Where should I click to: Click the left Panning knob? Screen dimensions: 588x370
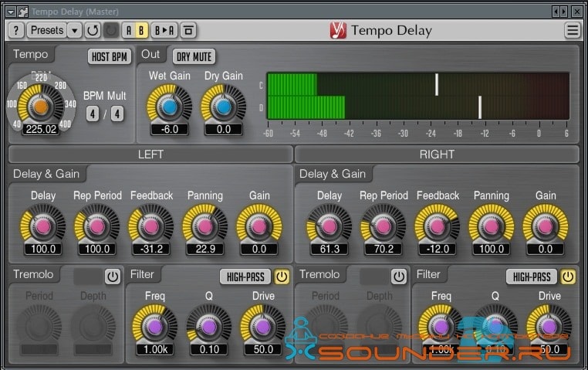pos(205,226)
